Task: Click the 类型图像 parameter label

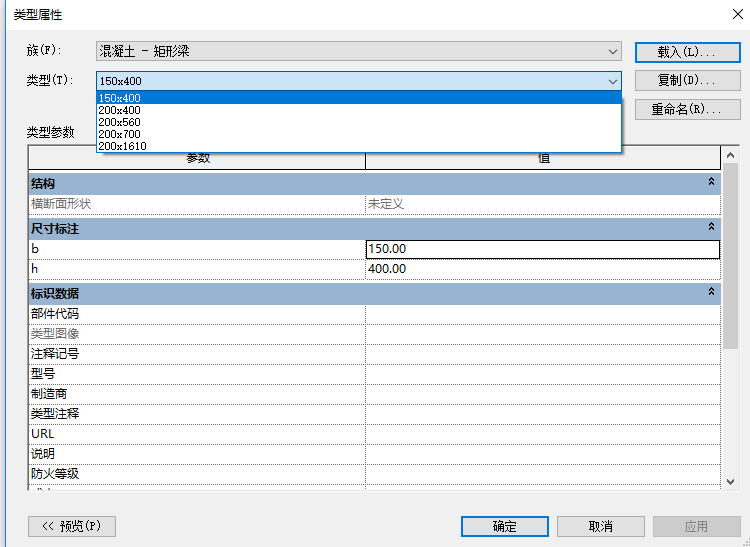Action: 55,334
